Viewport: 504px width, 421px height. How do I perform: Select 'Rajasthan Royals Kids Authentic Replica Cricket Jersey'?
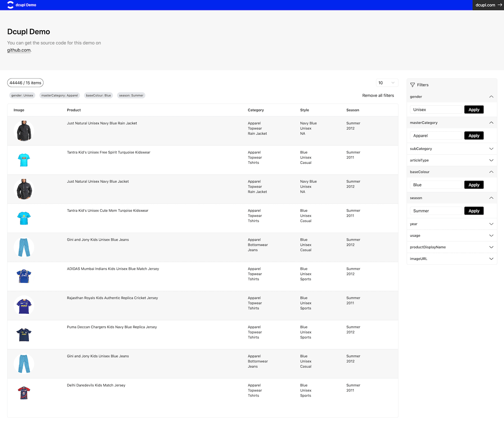pyautogui.click(x=112, y=298)
